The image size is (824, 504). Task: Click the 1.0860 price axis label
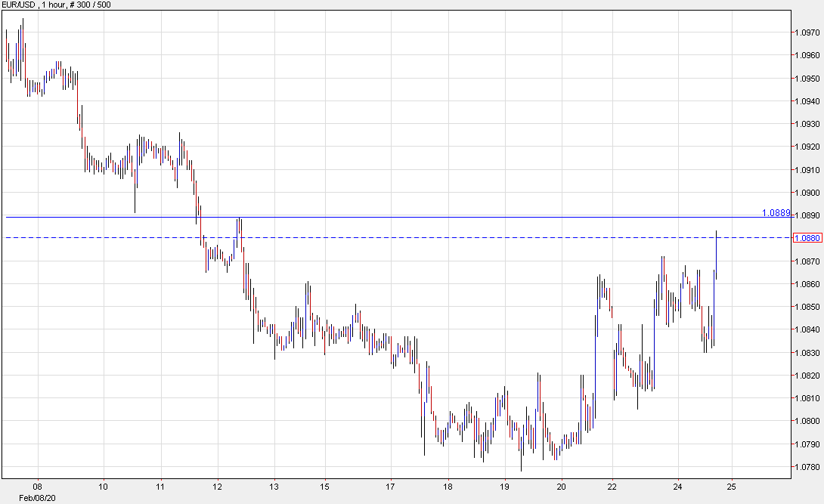pos(807,284)
